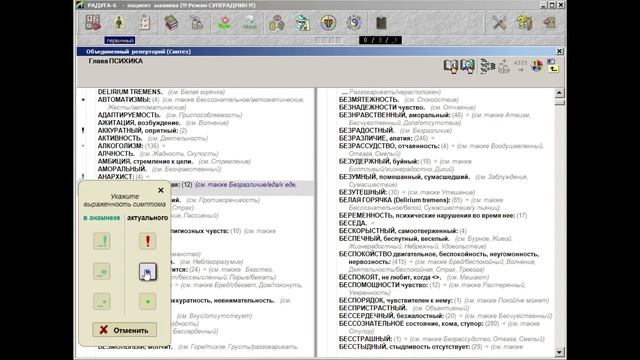Viewport: 640px width, 360px height.
Task: Open the stacked books toolbar icon
Action: 171,23
